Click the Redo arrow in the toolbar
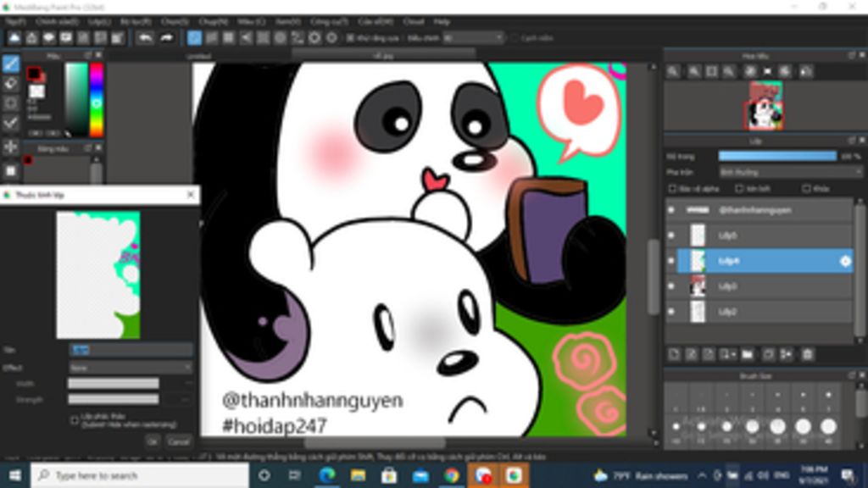 [167, 37]
